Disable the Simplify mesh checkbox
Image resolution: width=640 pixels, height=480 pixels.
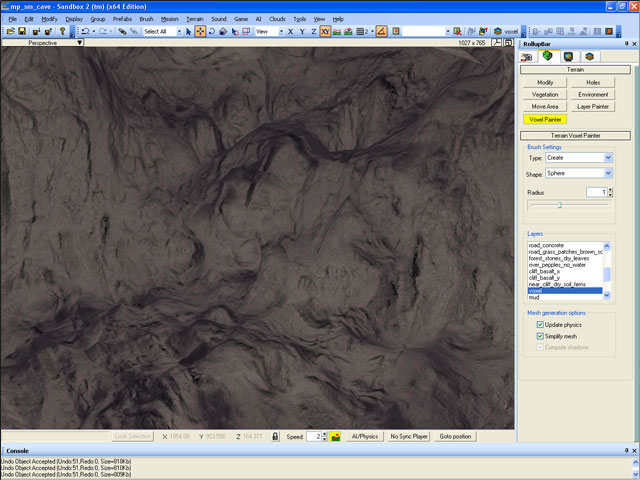coord(541,336)
